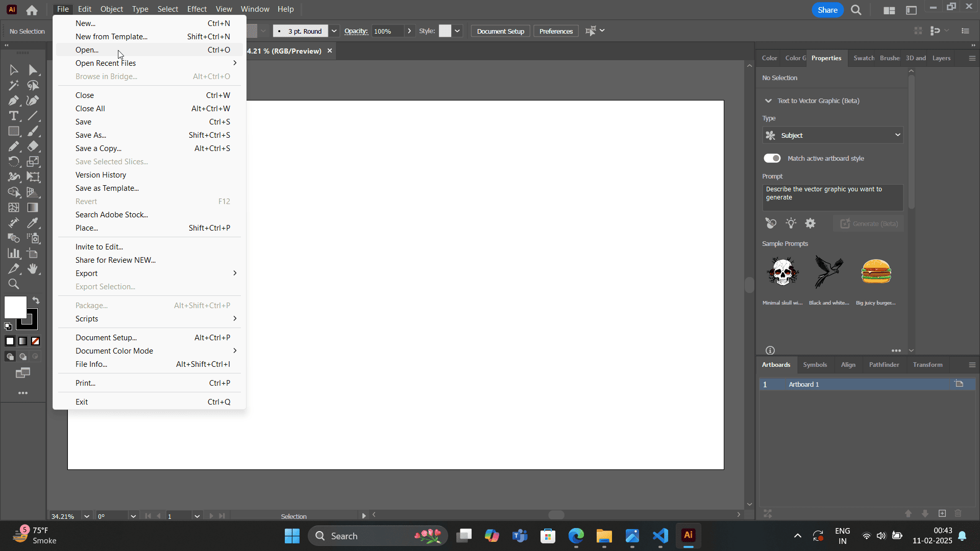Open the Style dropdown arrow
The image size is (980, 551).
coord(457,31)
